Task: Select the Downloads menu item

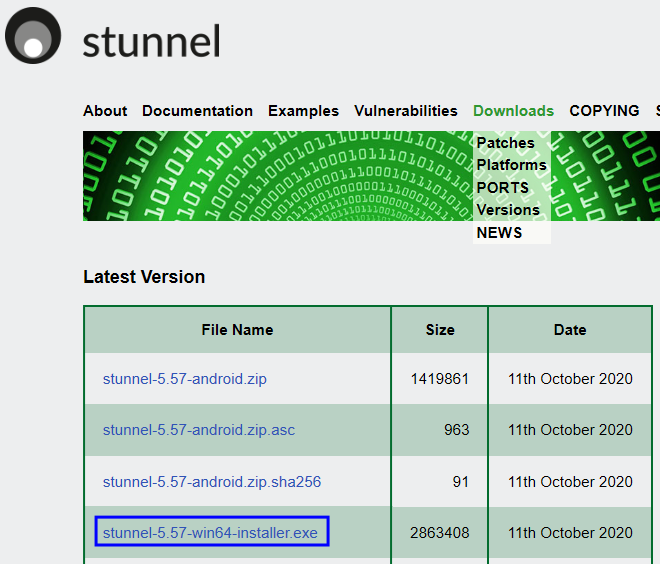Action: 514,111
